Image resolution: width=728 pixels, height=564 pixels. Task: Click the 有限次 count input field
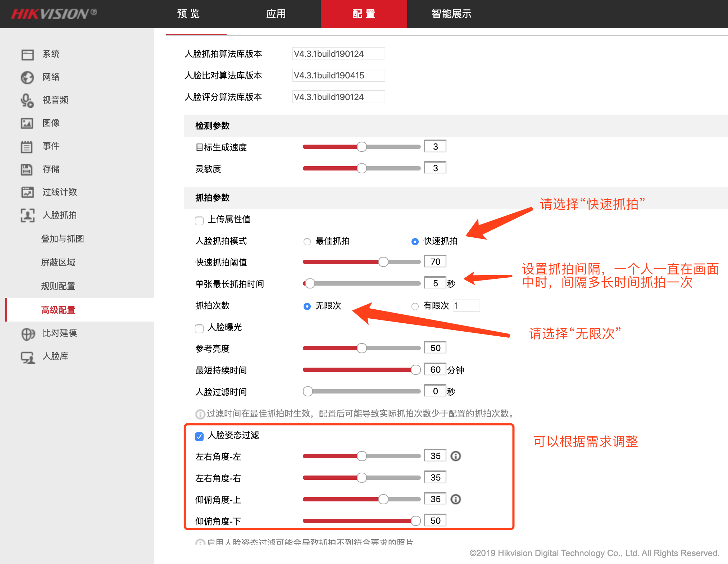(466, 306)
